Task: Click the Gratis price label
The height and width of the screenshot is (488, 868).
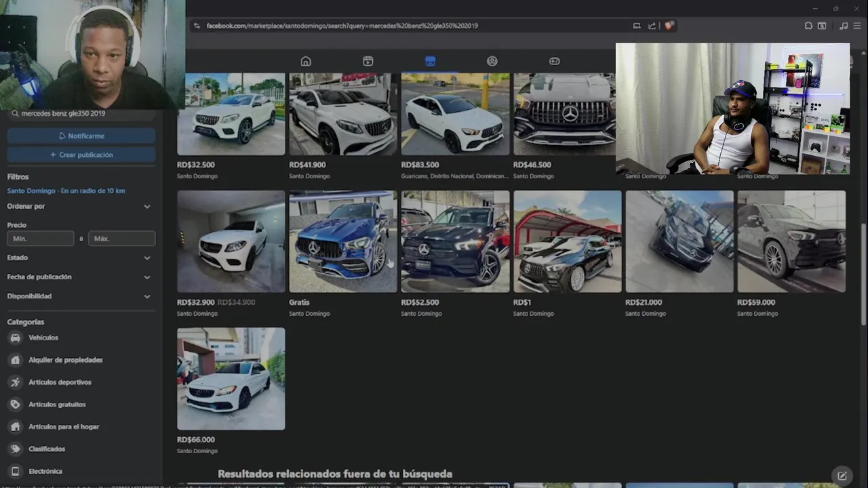Action: (299, 302)
